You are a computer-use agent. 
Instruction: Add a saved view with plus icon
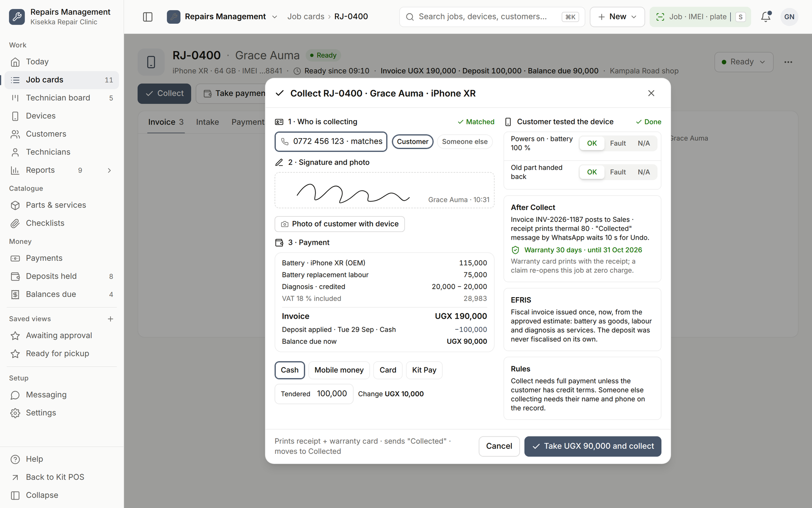point(110,319)
